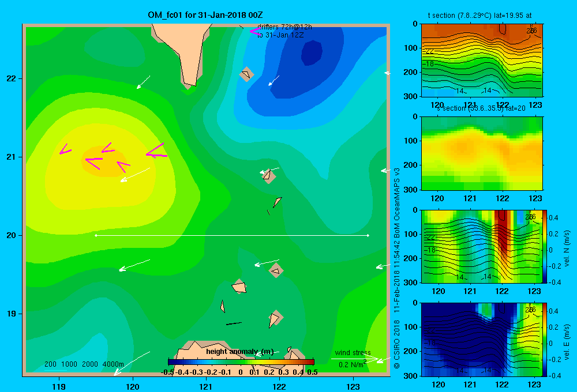The width and height of the screenshot is (577, 392).
Task: Click the strong red northward current core in vel. N panel
Action: point(502,232)
